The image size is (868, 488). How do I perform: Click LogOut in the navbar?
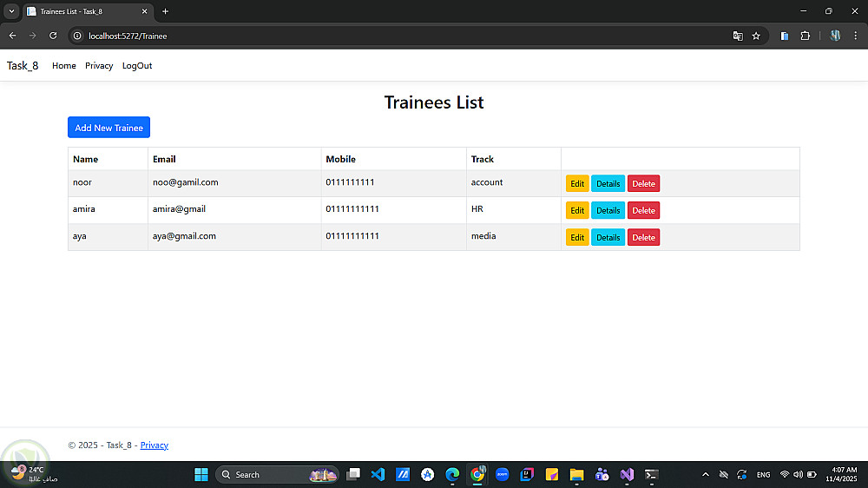137,65
